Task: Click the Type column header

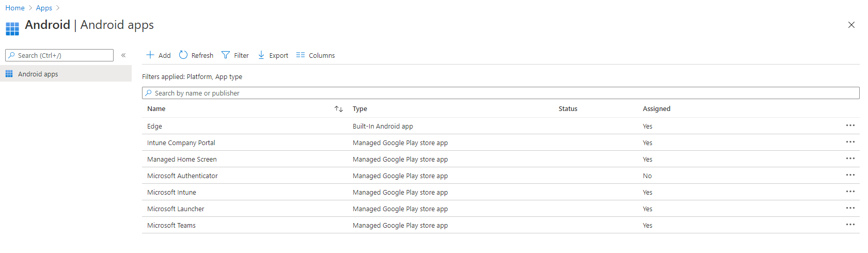Action: [360, 109]
